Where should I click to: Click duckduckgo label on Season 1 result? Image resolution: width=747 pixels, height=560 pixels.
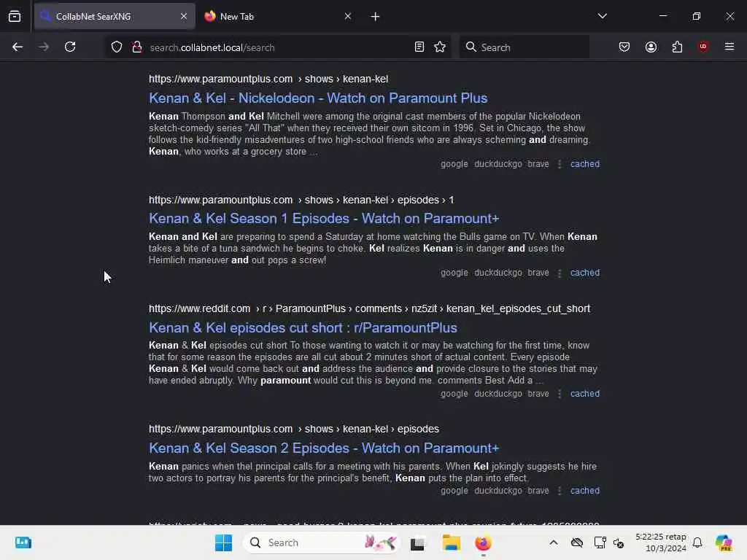[498, 273]
